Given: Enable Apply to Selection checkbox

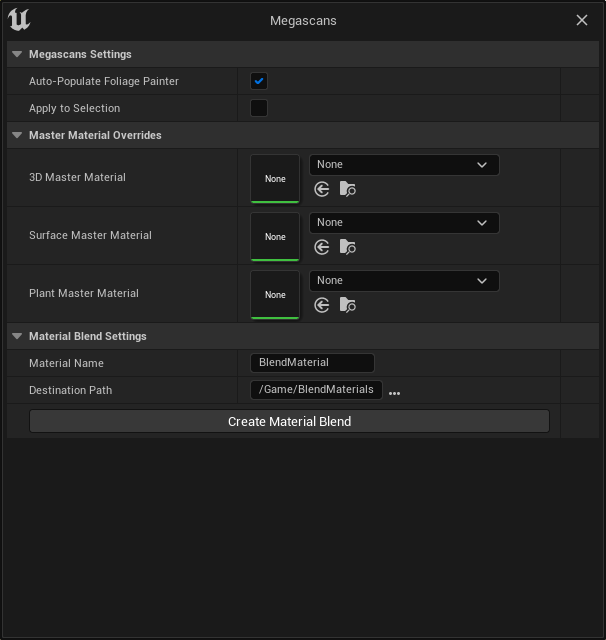Looking at the screenshot, I should [x=259, y=108].
